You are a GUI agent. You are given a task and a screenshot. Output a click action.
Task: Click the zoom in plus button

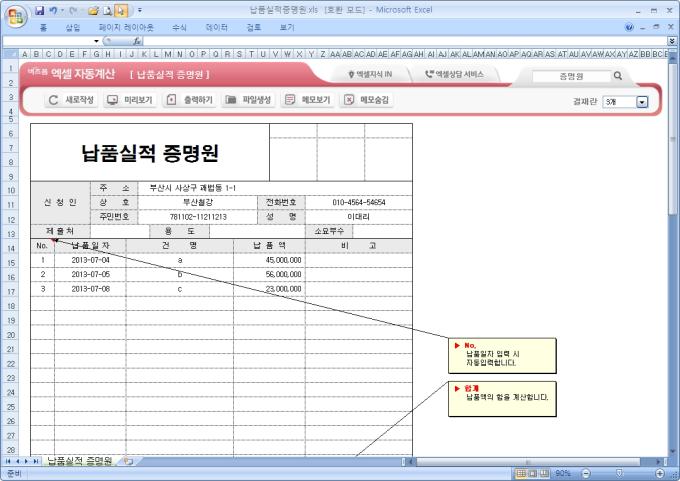(660, 472)
